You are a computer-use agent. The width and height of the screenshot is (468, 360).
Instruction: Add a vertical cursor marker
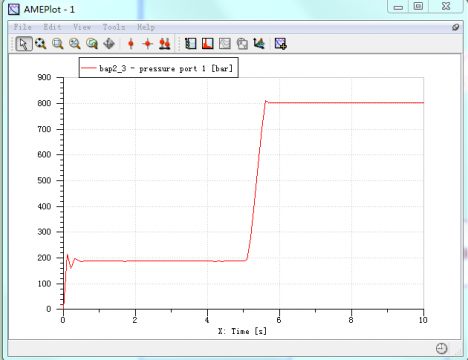(x=131, y=44)
